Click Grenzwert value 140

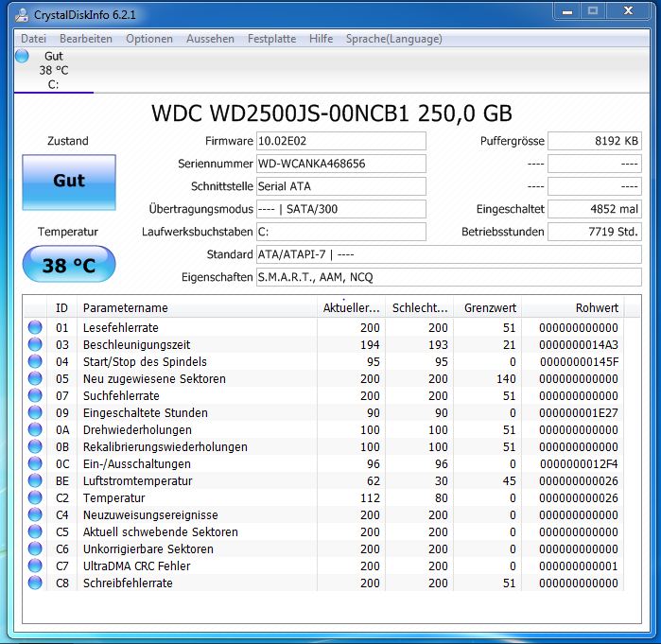tap(506, 379)
